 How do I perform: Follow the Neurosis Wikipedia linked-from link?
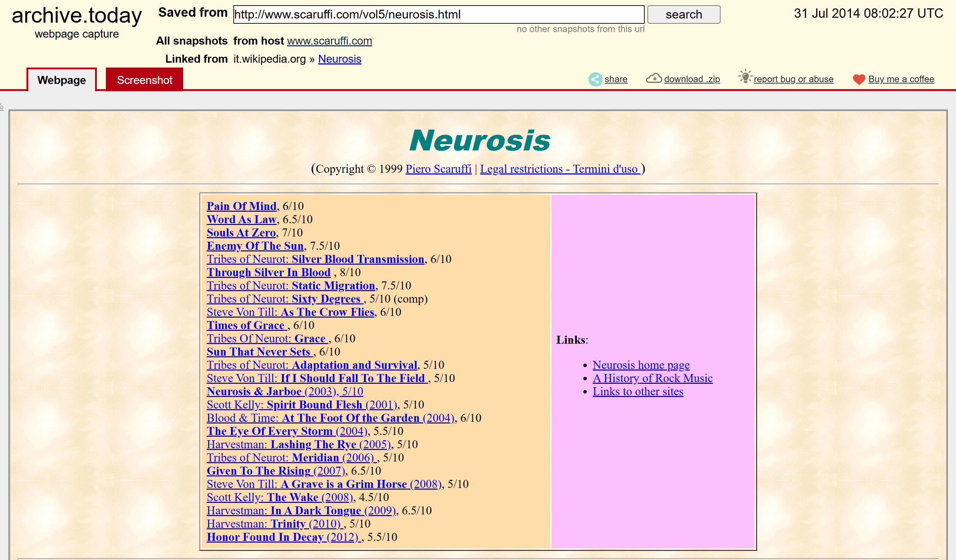click(340, 59)
